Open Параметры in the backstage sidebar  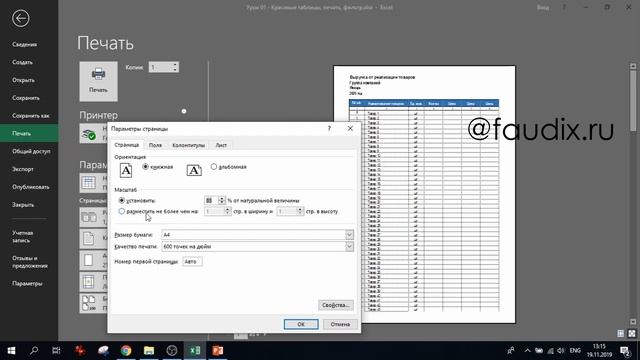coord(27,284)
